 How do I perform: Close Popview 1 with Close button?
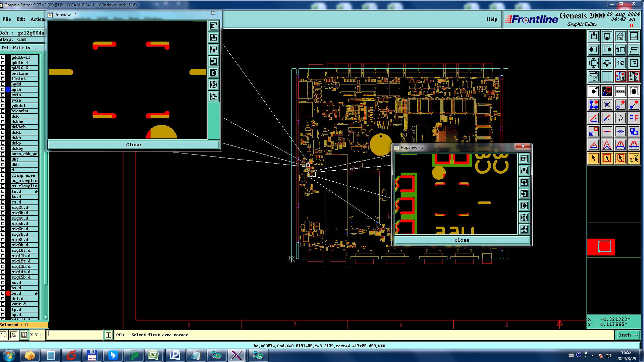coord(133,145)
